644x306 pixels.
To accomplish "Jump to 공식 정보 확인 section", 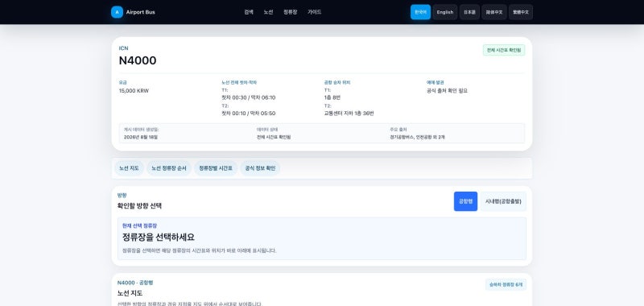I will [260, 168].
